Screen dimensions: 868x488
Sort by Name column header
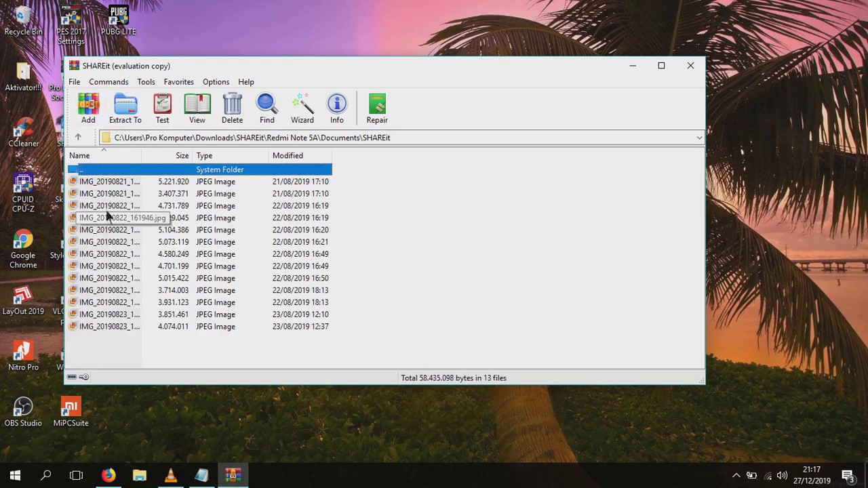[x=104, y=156]
